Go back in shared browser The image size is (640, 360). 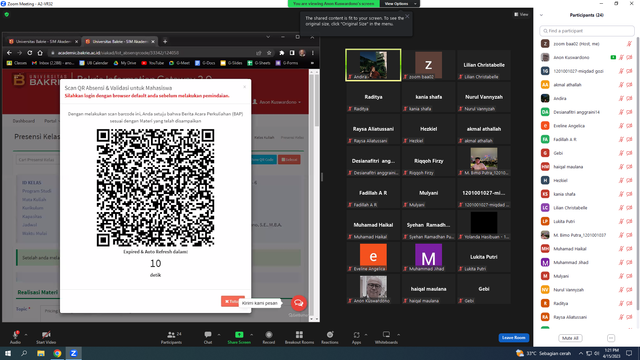click(9, 53)
